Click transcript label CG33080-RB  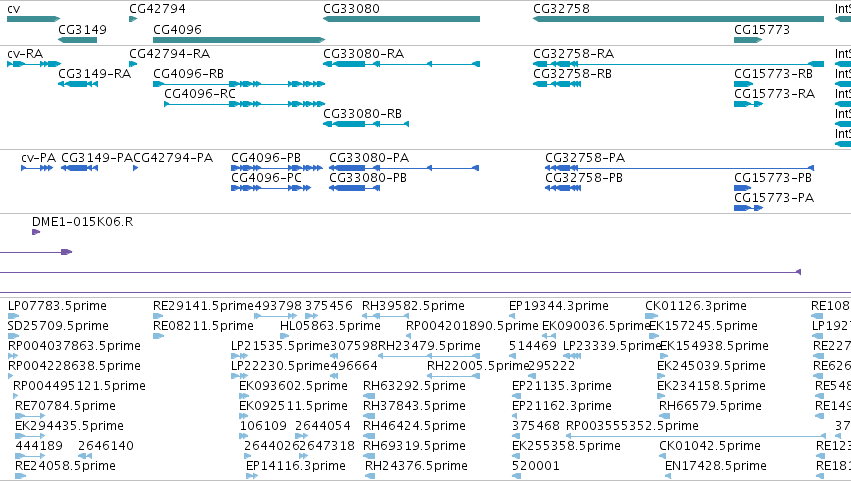tap(363, 114)
